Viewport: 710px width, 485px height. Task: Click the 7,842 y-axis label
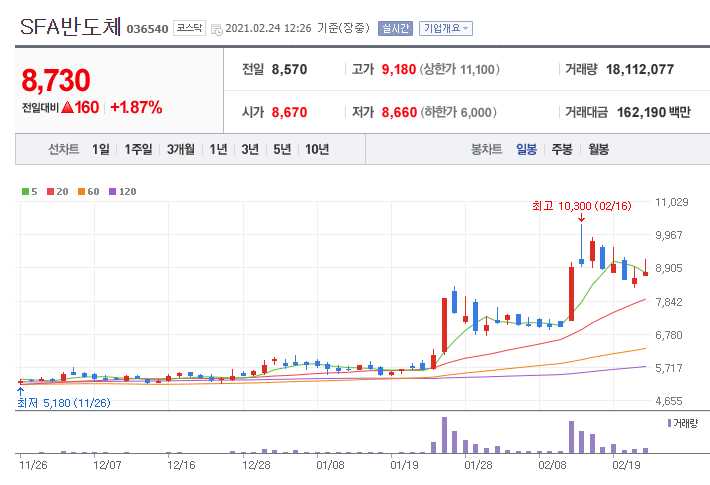point(668,302)
